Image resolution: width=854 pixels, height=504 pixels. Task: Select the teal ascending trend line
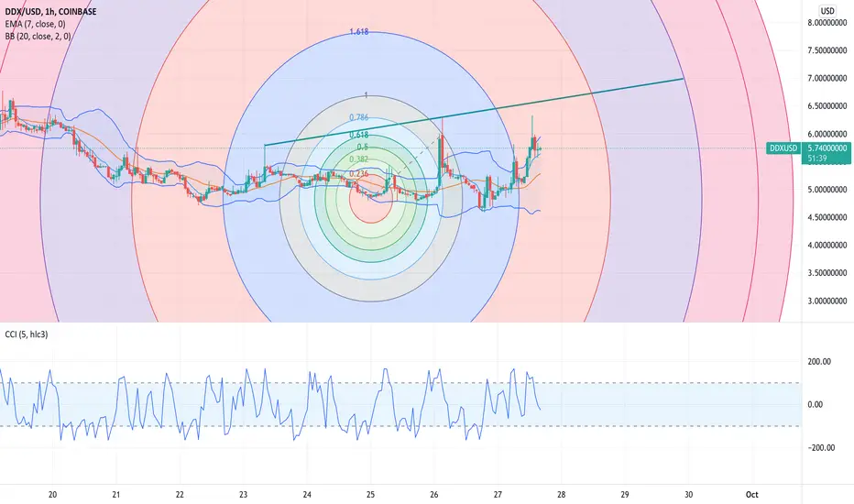pos(474,112)
